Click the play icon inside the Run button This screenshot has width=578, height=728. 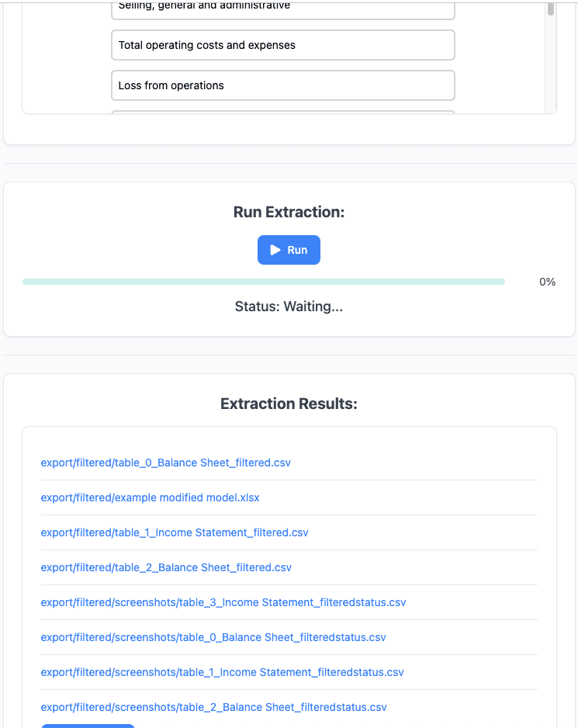276,250
